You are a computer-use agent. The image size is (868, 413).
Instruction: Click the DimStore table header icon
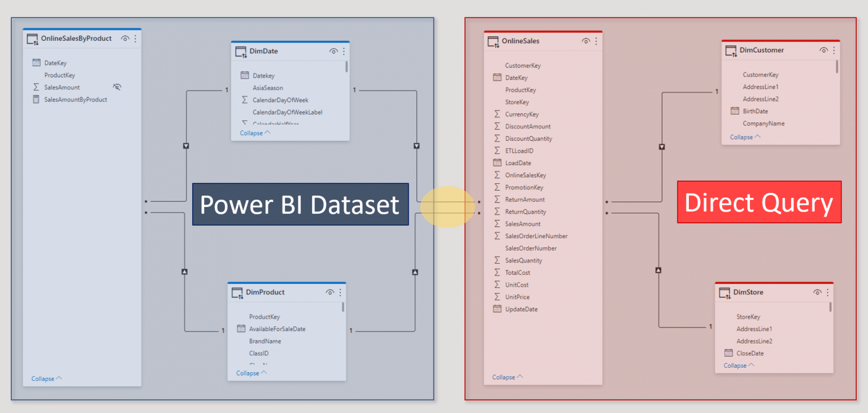tap(725, 292)
